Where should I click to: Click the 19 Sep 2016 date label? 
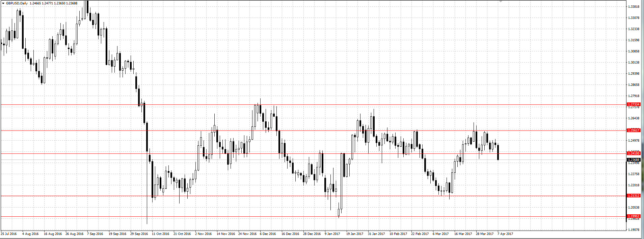point(117,234)
